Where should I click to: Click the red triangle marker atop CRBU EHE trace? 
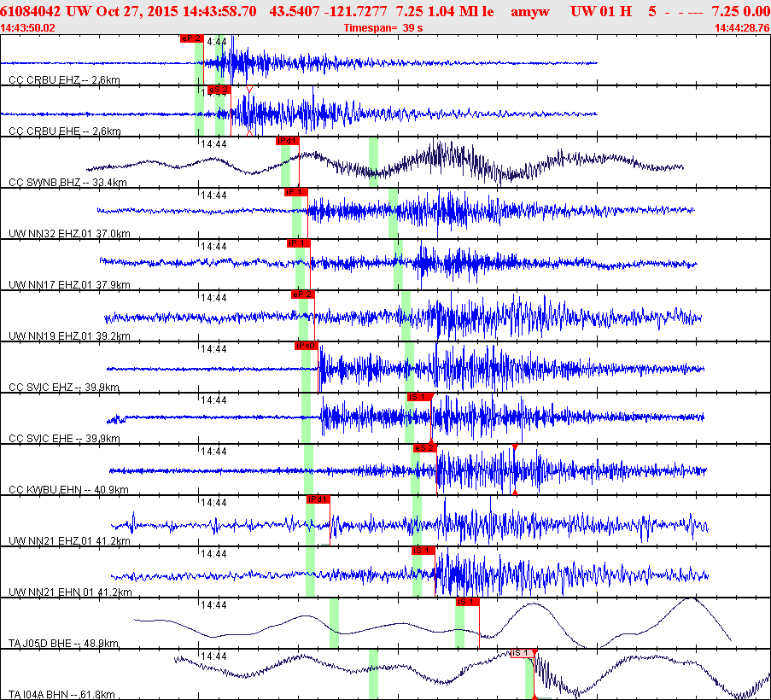[248, 90]
